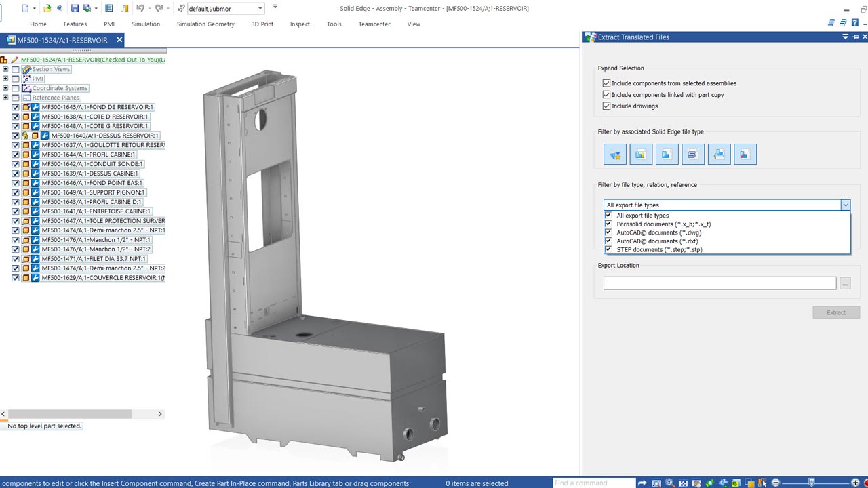Viewport: 868px width, 488px height.
Task: Click the filter-with-star icon in file type filters
Action: pos(615,155)
